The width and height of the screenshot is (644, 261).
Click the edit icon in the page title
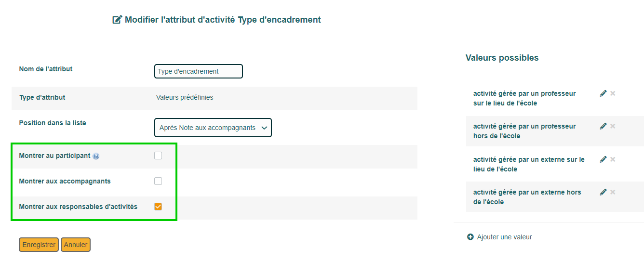117,20
